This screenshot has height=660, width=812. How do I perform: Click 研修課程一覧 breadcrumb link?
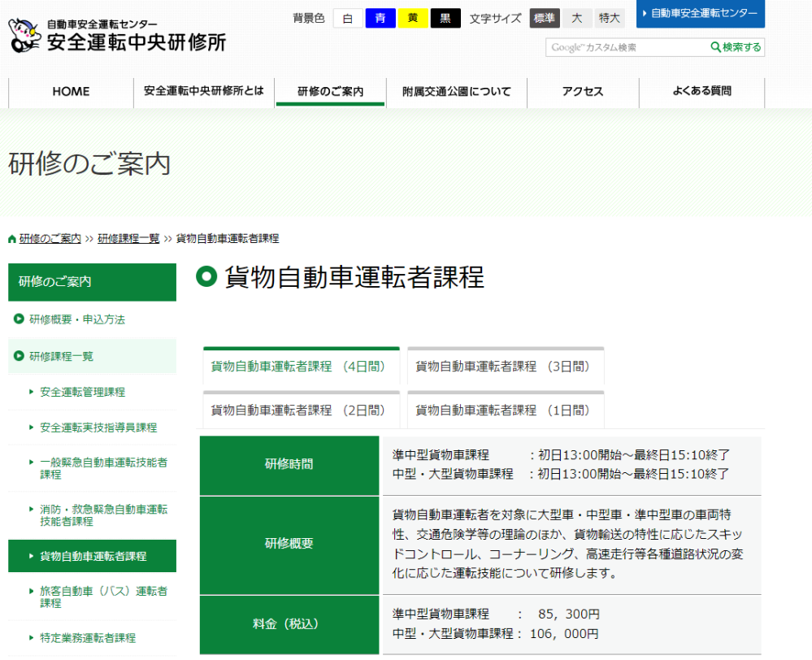[x=128, y=239]
